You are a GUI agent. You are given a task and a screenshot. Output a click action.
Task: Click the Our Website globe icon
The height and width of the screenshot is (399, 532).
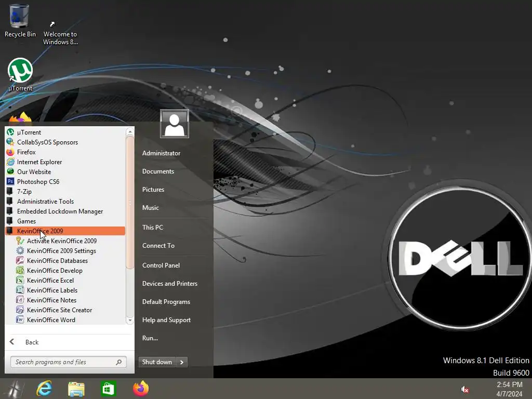point(10,171)
